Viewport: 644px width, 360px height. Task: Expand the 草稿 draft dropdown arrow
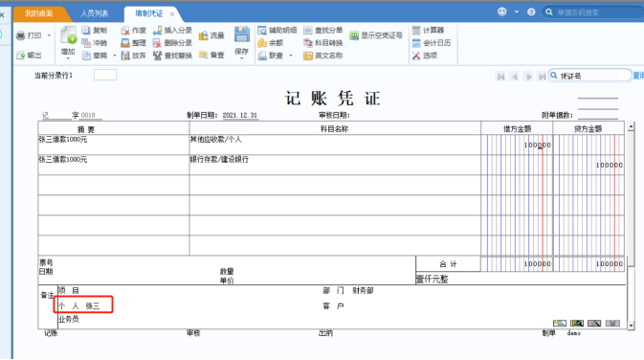tap(115, 56)
